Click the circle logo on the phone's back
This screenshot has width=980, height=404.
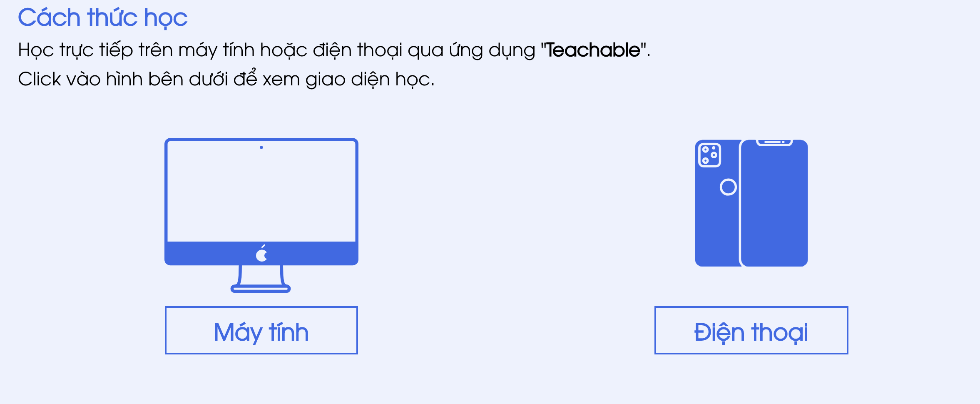[728, 187]
